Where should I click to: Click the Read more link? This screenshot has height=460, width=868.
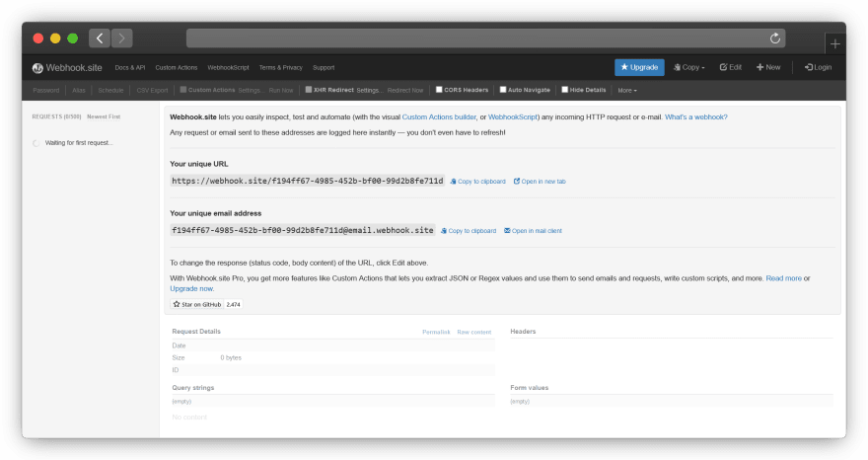(783, 278)
